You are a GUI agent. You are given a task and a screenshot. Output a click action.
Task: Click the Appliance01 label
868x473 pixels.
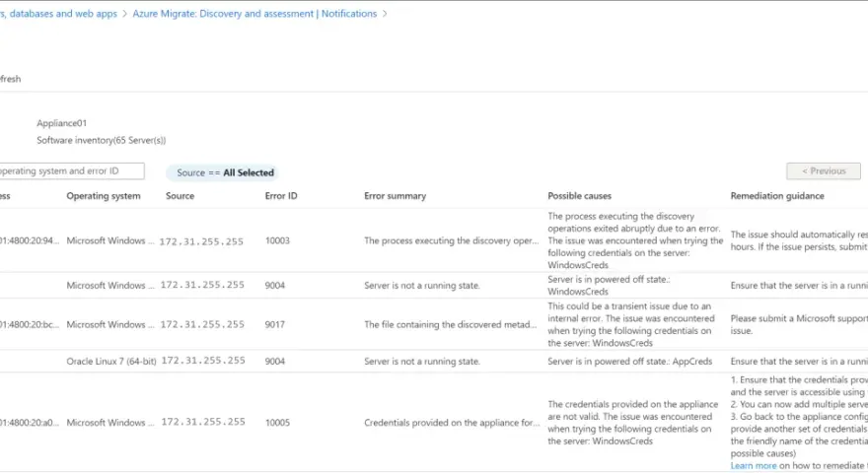pos(61,123)
